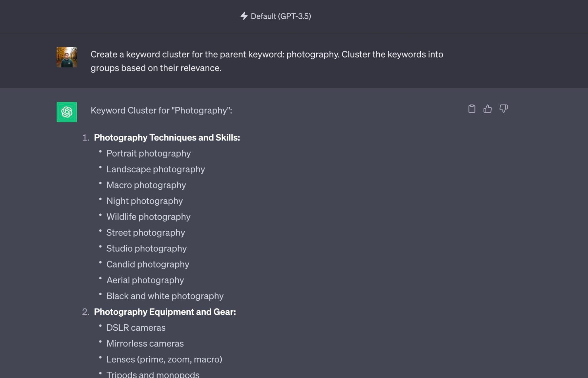Viewport: 588px width, 378px height.
Task: Click 'Wildlife photography' list item
Action: point(148,217)
